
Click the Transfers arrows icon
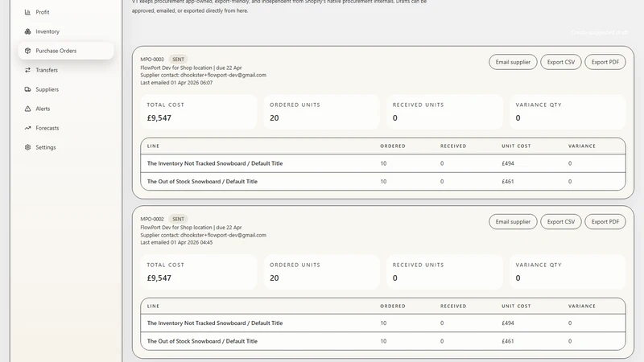(x=27, y=70)
